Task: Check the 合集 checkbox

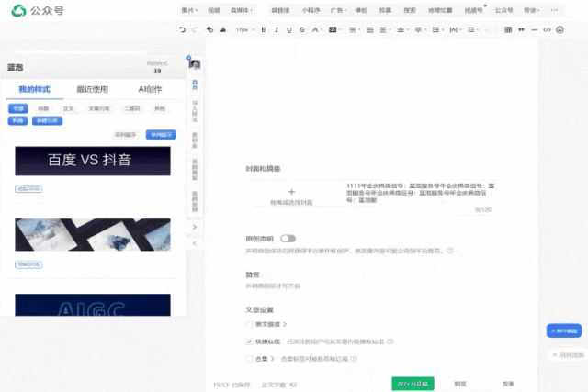Action: [249, 359]
